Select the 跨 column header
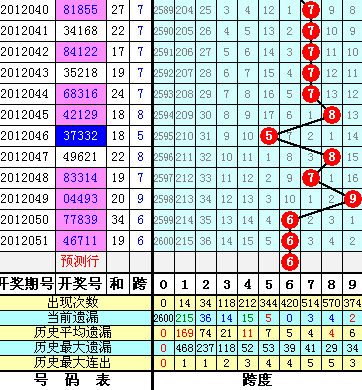 [140, 284]
